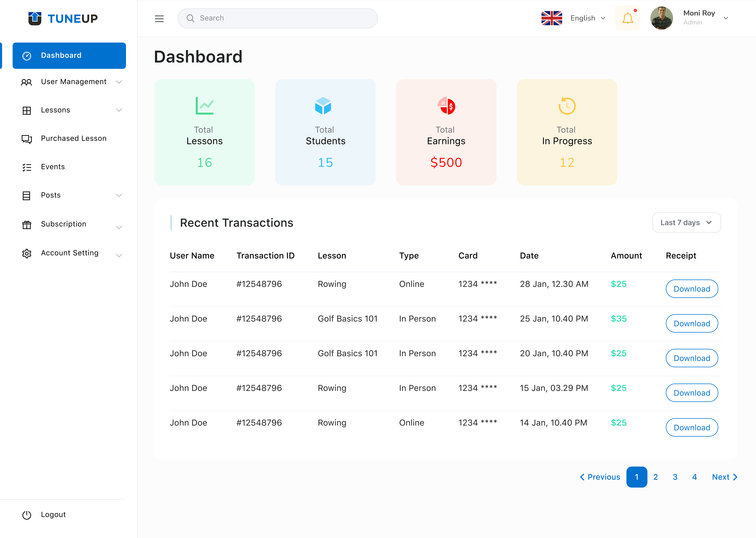Select the User Management sidebar icon
Viewport: 756px width, 538px height.
click(26, 82)
